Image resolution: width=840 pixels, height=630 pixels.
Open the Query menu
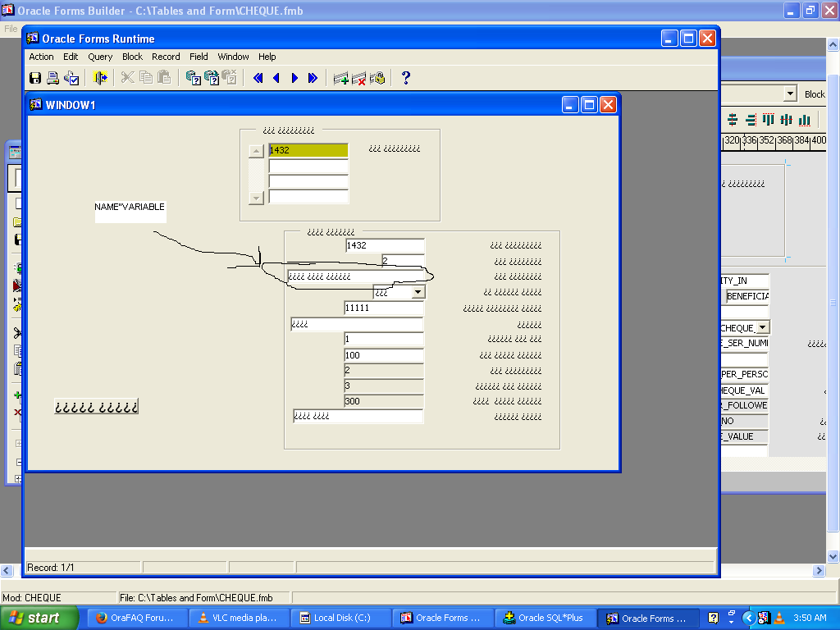coord(100,57)
